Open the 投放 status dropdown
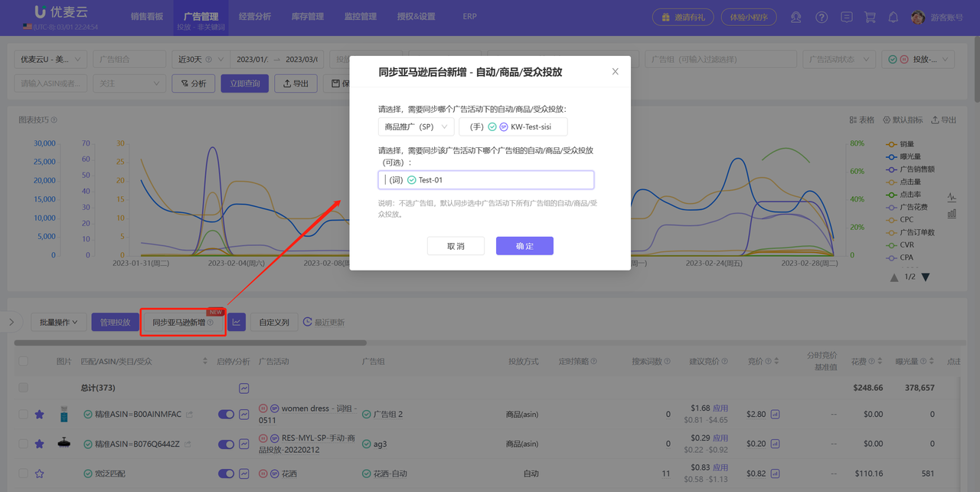The width and height of the screenshot is (980, 492). click(x=917, y=60)
